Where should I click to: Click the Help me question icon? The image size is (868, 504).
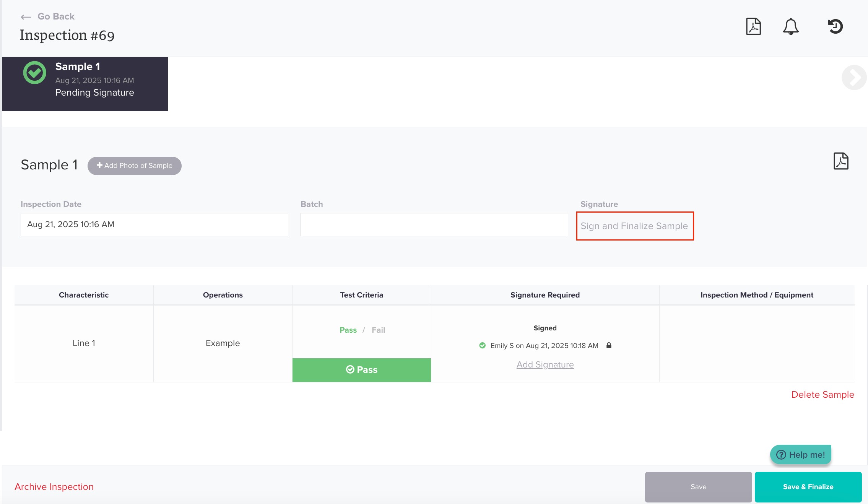coord(781,455)
